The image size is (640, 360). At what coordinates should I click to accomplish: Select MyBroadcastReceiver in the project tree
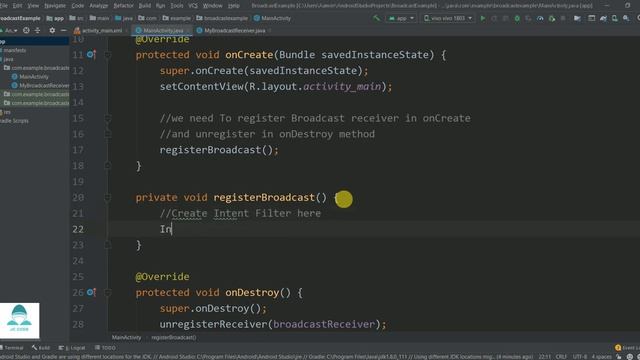point(41,86)
